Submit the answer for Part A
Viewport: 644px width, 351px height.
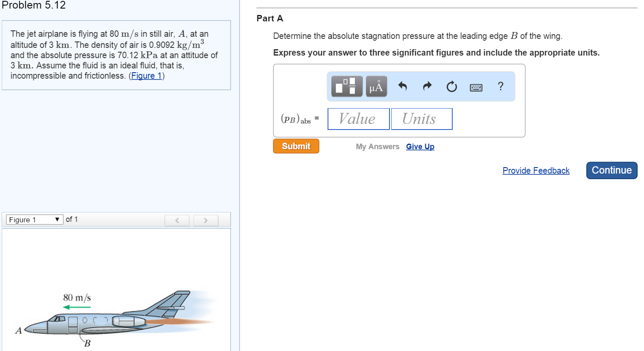coord(296,146)
